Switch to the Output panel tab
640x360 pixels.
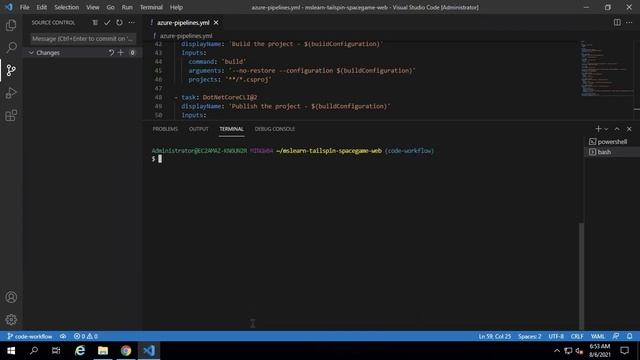pyautogui.click(x=199, y=129)
